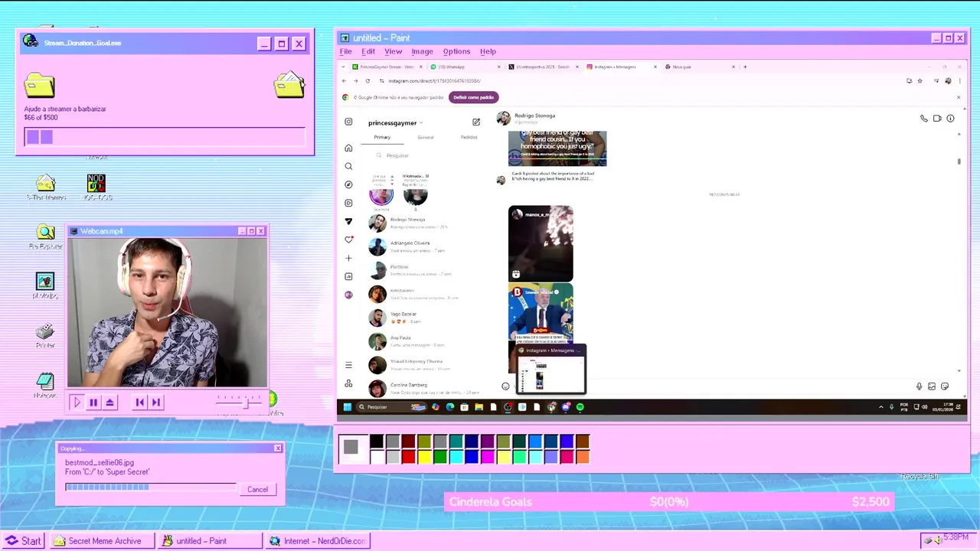
Task: Open the bnews_oficial shared reel thumbnail
Action: click(541, 313)
